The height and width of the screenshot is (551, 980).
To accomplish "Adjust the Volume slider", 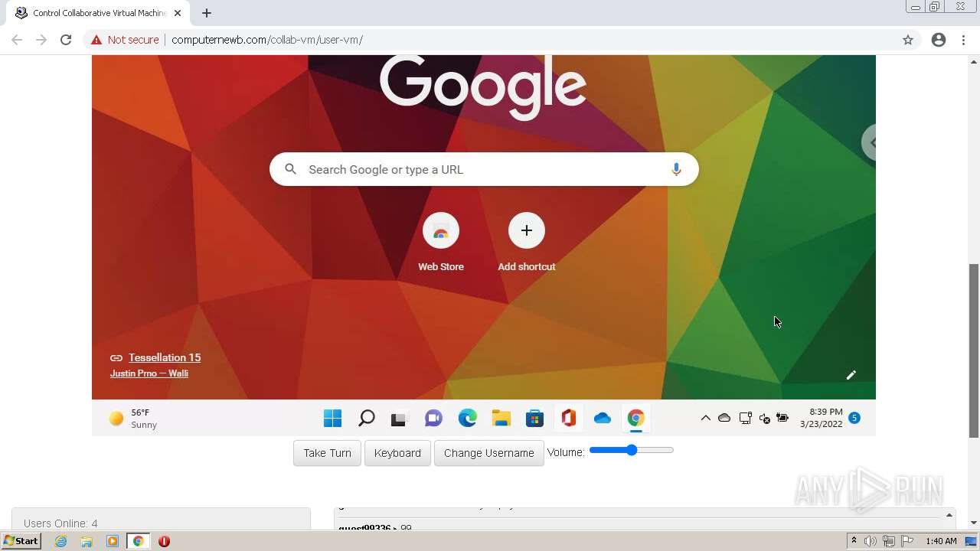I will pyautogui.click(x=632, y=450).
